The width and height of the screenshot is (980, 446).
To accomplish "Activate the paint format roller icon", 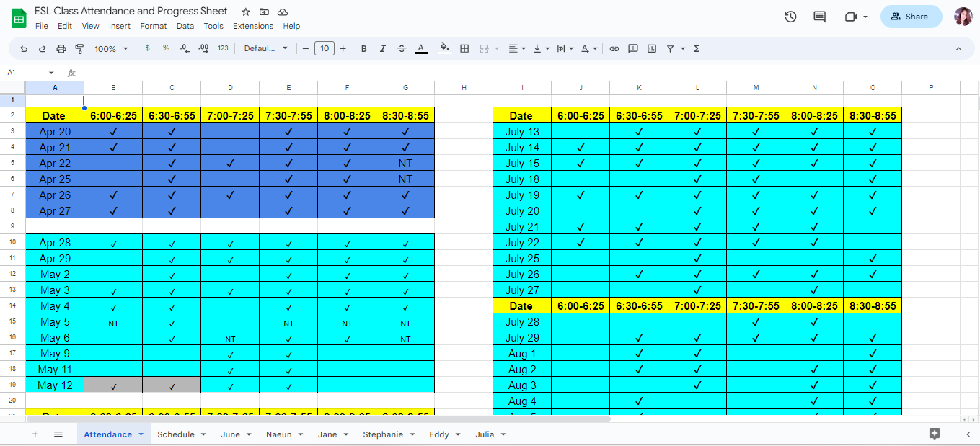I will pyautogui.click(x=79, y=49).
